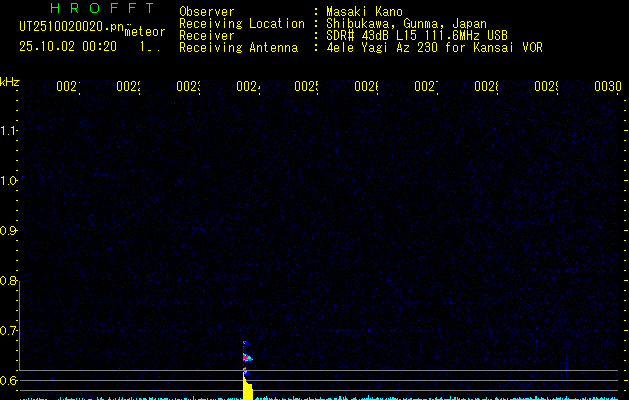
Task: Click the green meteor label
Action: click(x=144, y=32)
